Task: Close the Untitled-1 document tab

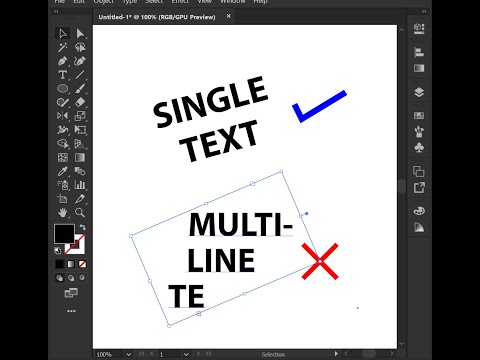Action: (229, 16)
